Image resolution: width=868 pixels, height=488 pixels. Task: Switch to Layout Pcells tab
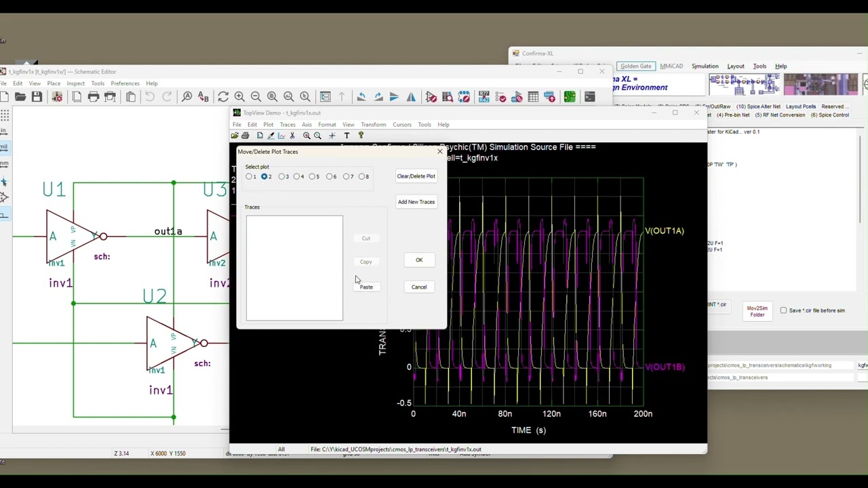click(801, 106)
